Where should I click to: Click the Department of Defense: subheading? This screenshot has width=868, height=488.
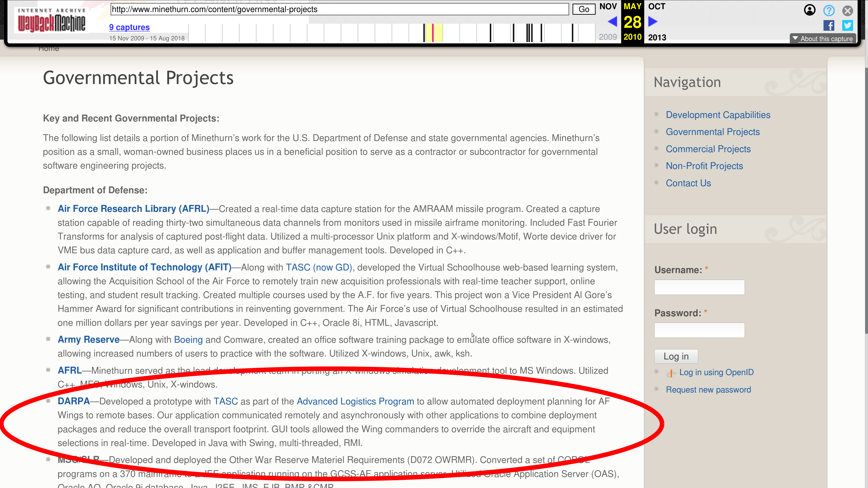[95, 190]
